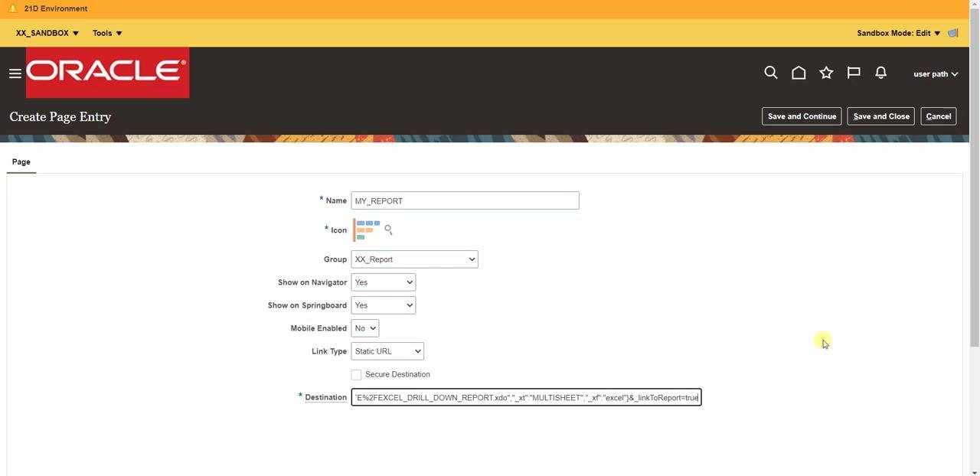Viewport: 980px width, 476px height.
Task: Open the Group dropdown showing XX_Report
Action: point(414,259)
